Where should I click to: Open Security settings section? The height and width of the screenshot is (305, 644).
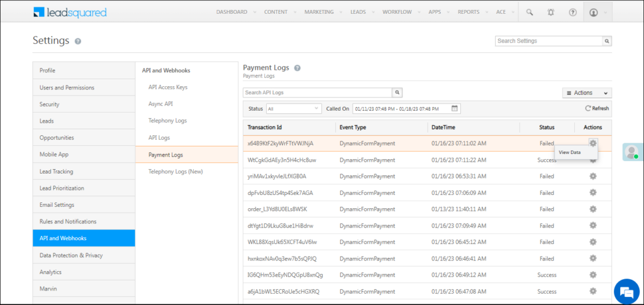tap(84, 104)
